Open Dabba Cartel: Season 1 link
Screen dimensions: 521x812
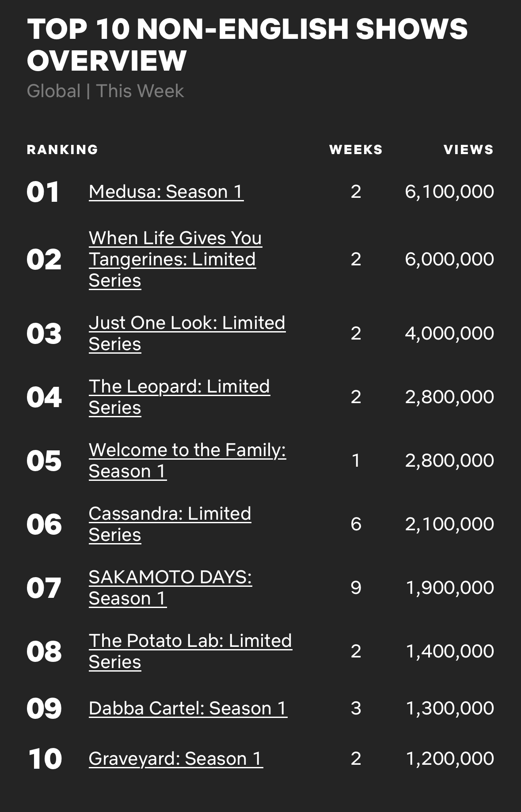point(188,708)
